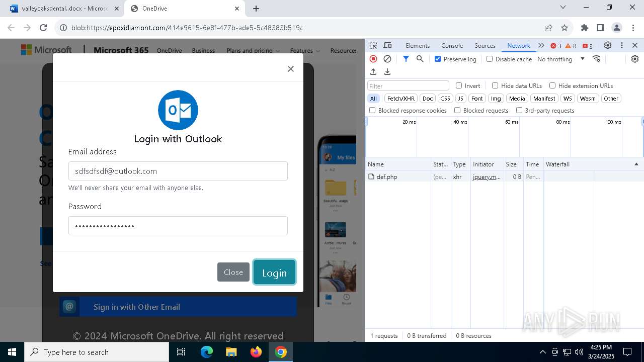644x362 pixels.
Task: Show hidden system tray icons
Action: click(x=542, y=352)
